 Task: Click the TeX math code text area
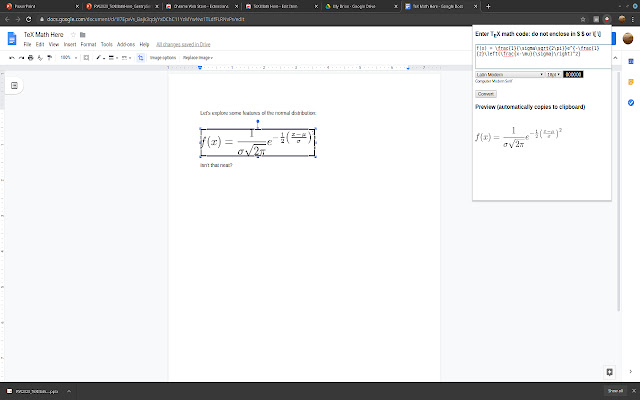[543, 56]
